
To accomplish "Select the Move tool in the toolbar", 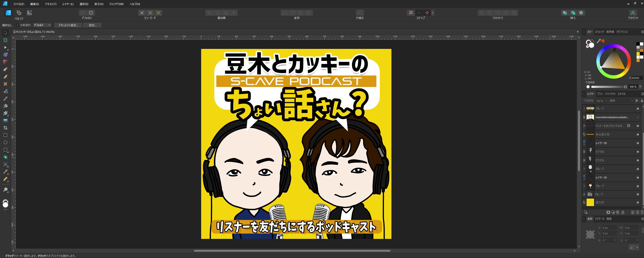I will [x=5, y=33].
